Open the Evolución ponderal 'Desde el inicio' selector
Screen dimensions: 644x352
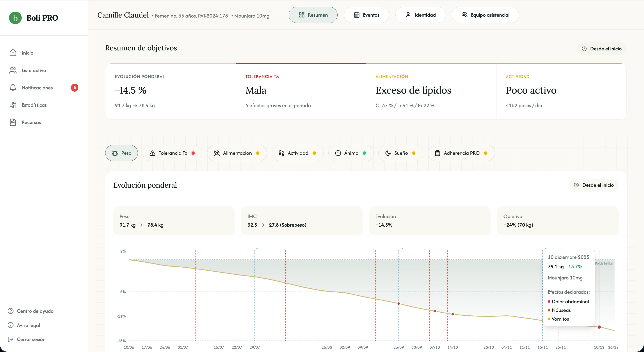coord(594,185)
